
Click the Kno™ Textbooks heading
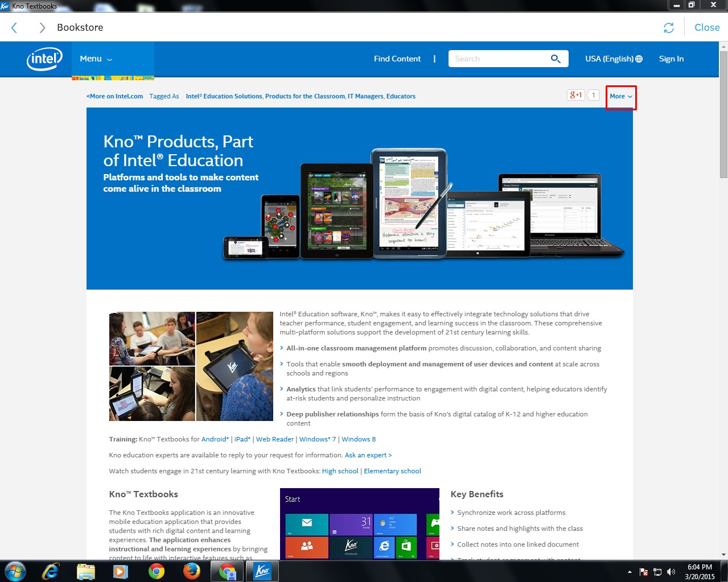click(143, 494)
